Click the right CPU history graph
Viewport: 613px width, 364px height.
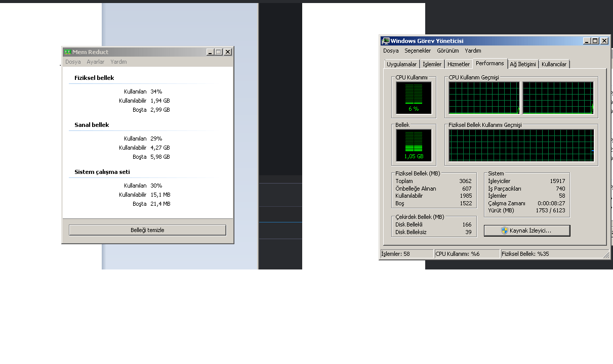558,98
